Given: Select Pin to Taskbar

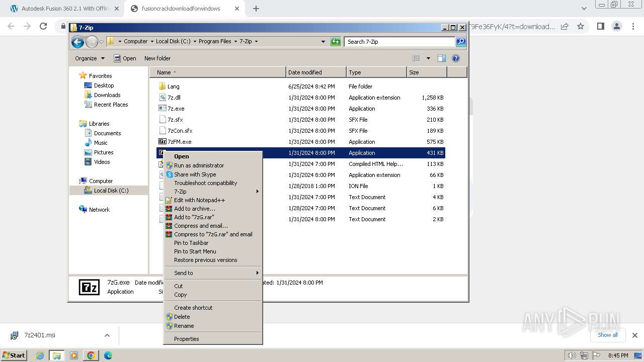Looking at the screenshot, I should tap(213, 243).
